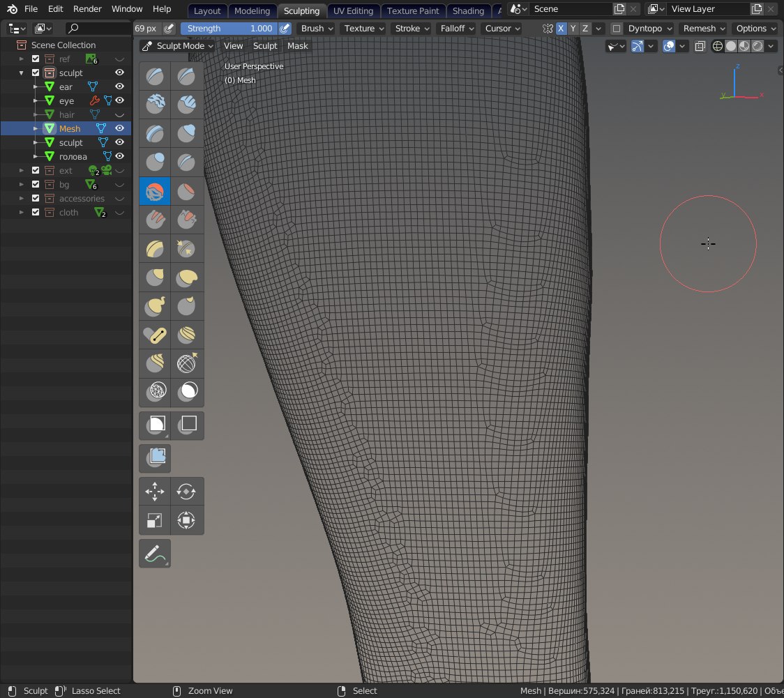Select the Fill brush
This screenshot has height=698, width=784.
click(155, 220)
